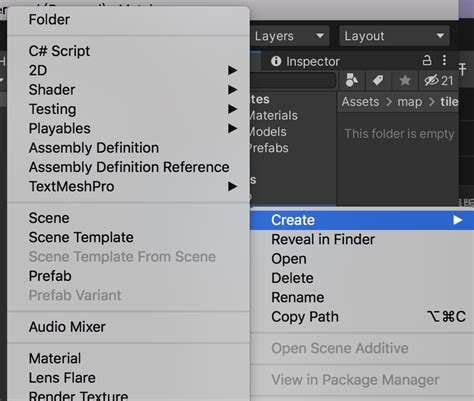Filter project search by type icon
The width and height of the screenshot is (474, 401).
click(352, 80)
